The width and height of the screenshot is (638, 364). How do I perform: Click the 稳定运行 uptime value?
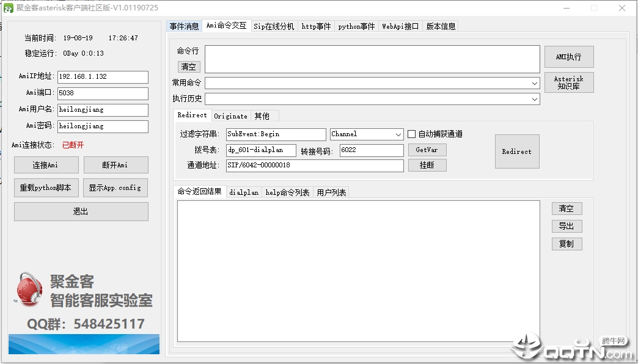[83, 53]
